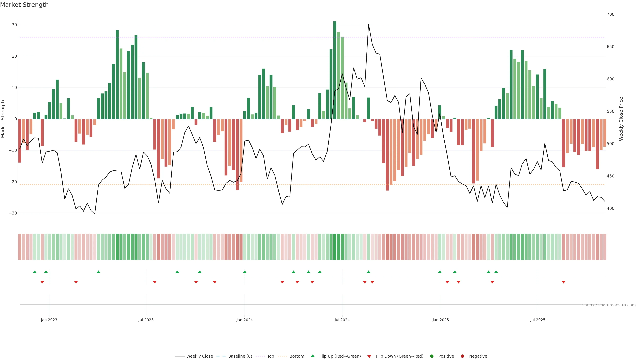Select the first green flip-up triangle marker
Viewport: 644px width, 362px height.
tap(35, 272)
